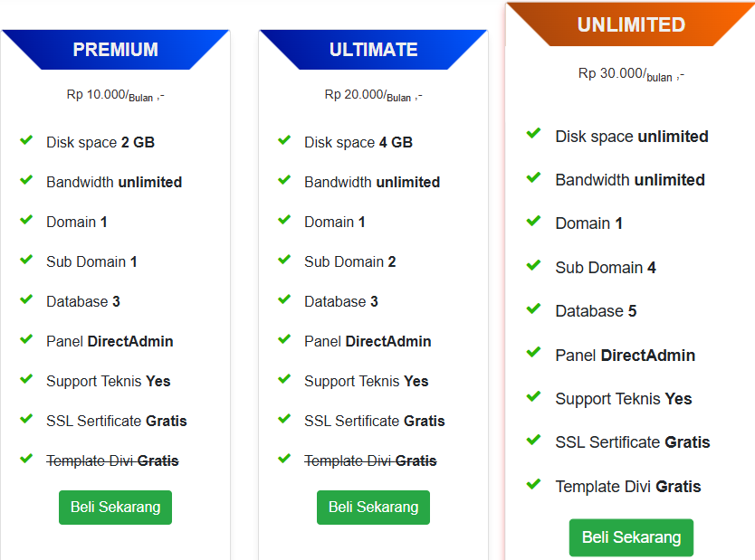755x560 pixels.
Task: Click the checkmark next to Bandwidth unlimited on Ultimate
Action: click(x=284, y=180)
